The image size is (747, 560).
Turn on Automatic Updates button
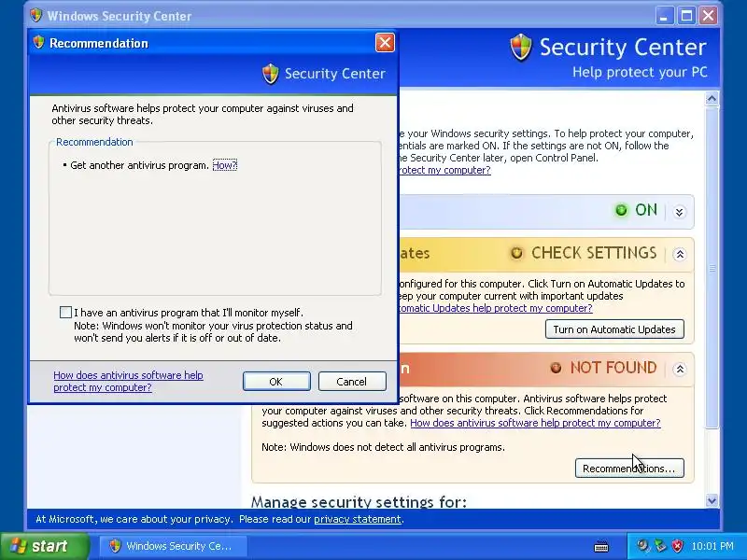(x=614, y=329)
